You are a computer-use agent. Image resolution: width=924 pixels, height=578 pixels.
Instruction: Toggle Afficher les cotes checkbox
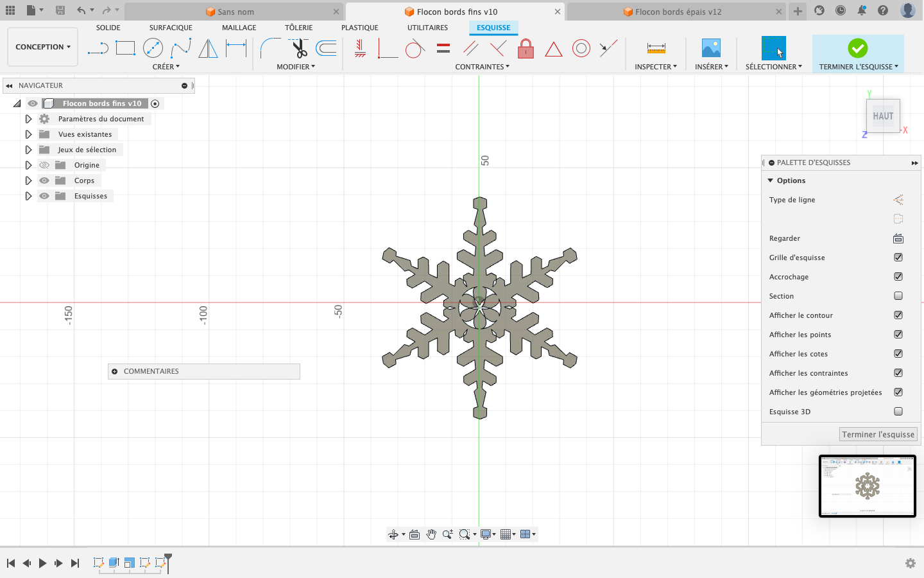(898, 354)
